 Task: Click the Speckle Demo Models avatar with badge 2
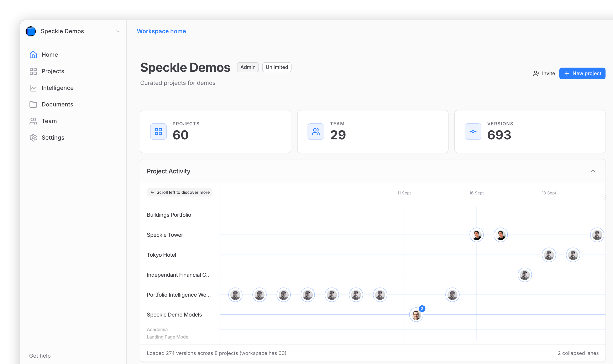(416, 315)
